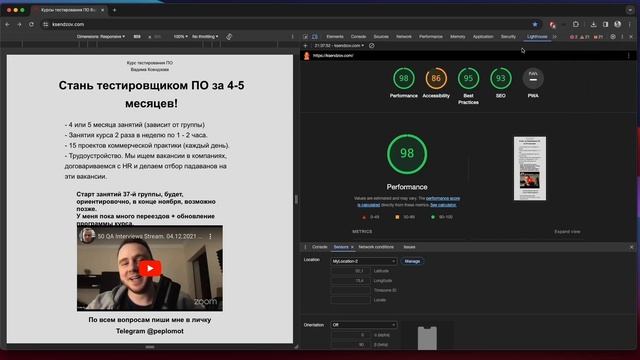Jump to SEO score gauge 93
640x360 pixels.
(500, 78)
